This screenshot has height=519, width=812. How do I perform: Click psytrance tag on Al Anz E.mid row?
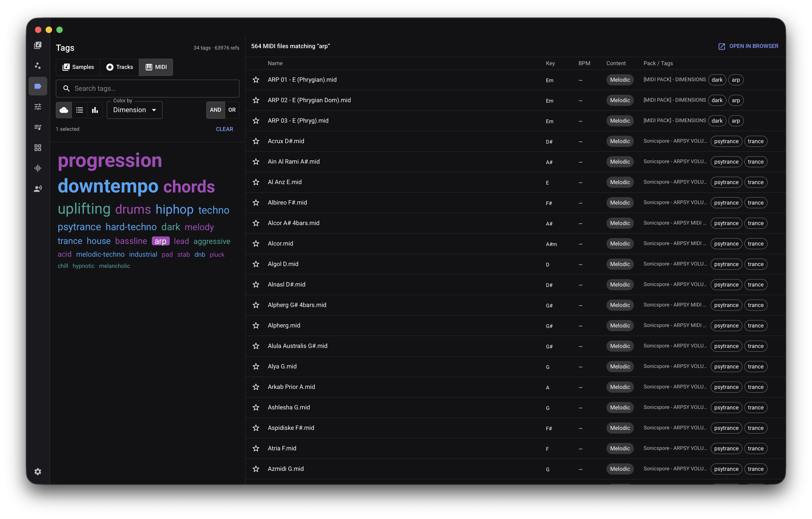(726, 182)
